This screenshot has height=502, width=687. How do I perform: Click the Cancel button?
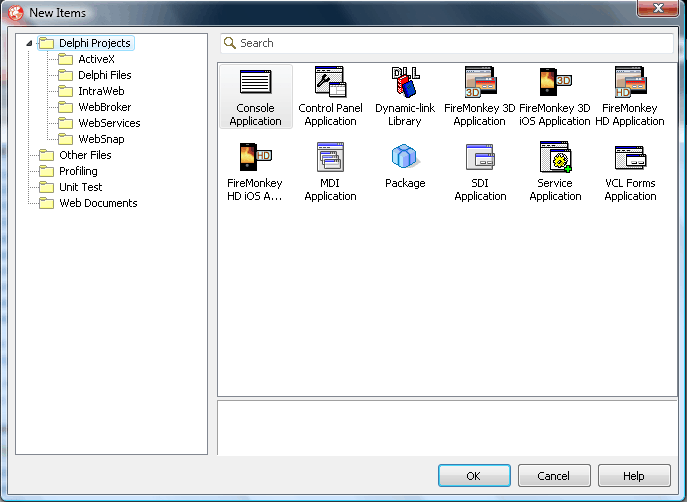pos(554,476)
